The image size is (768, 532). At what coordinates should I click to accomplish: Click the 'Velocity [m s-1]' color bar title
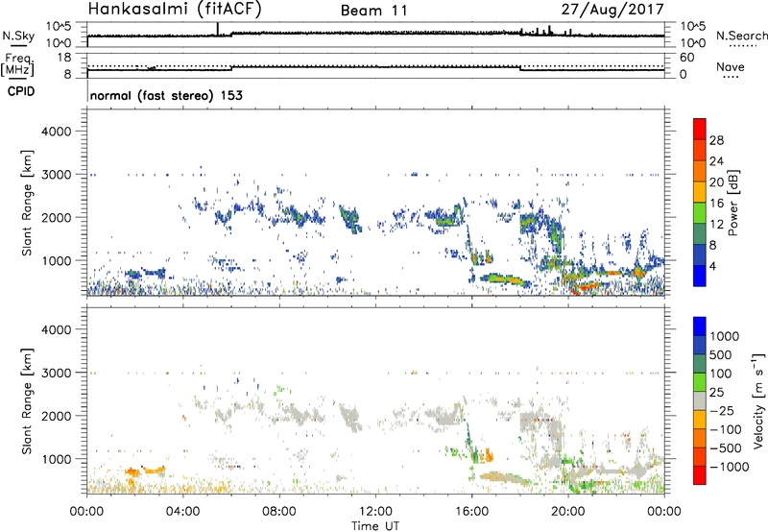[x=757, y=400]
